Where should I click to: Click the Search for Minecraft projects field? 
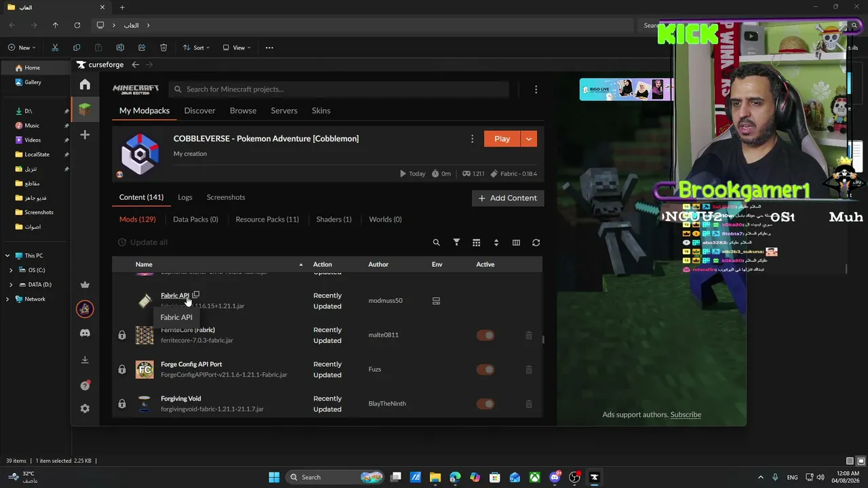(x=338, y=89)
